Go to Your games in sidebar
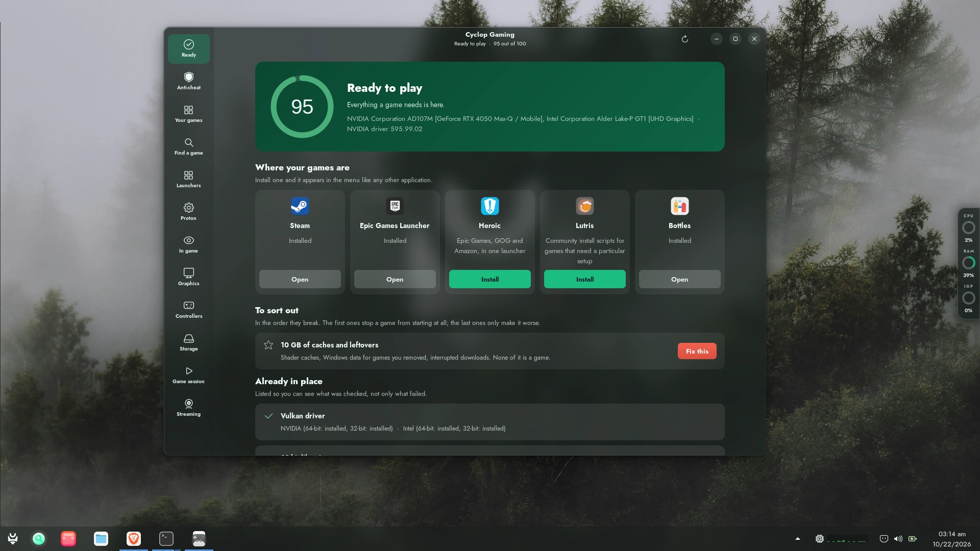980x551 pixels. (x=188, y=114)
